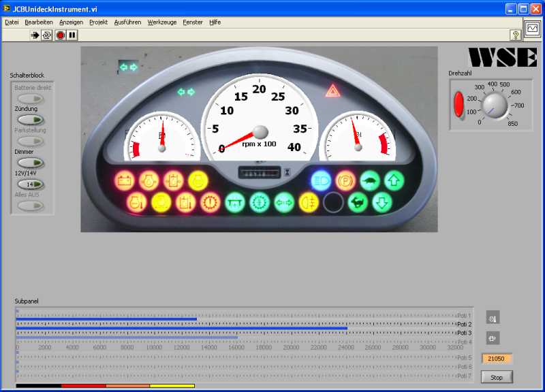Image resolution: width=545 pixels, height=392 pixels.
Task: Click the VI icon in the top-right corner
Action: [x=532, y=29]
